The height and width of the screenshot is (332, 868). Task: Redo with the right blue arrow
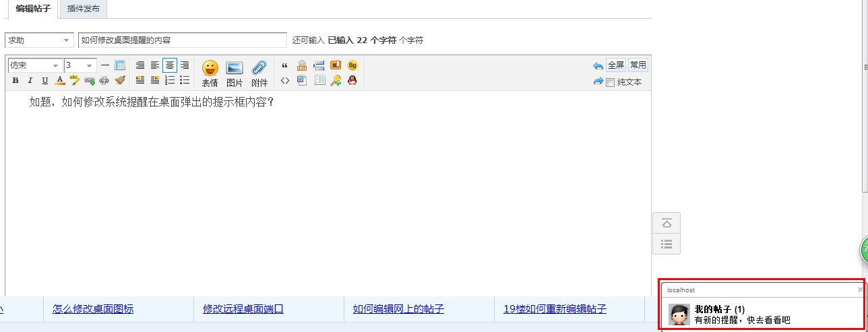[598, 81]
